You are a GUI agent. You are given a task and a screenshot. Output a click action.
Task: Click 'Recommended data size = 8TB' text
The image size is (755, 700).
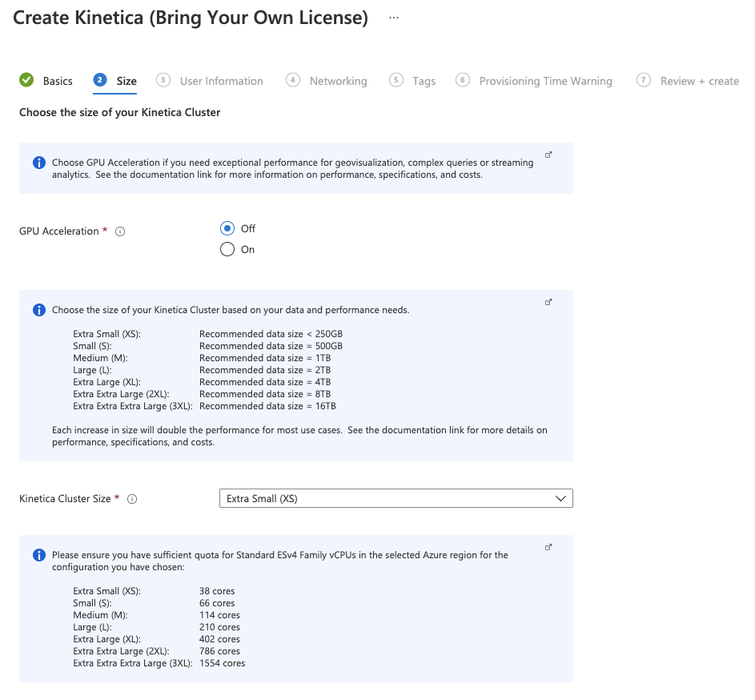click(x=265, y=394)
